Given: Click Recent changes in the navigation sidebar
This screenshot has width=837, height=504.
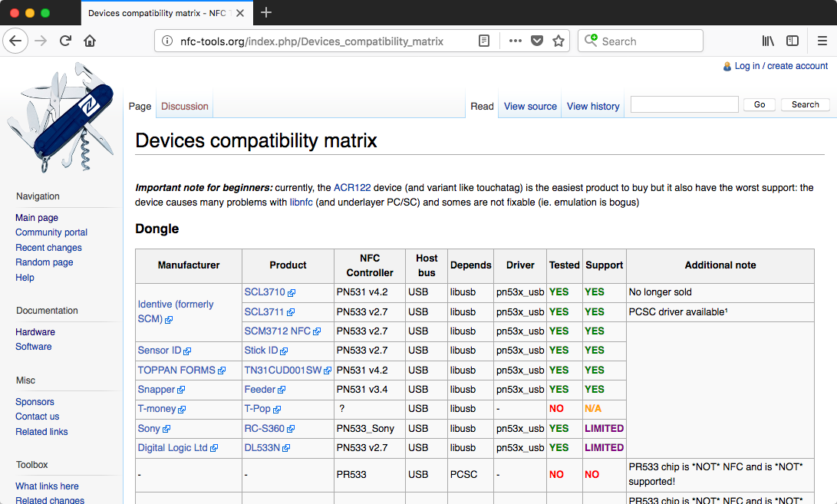Looking at the screenshot, I should tap(48, 248).
